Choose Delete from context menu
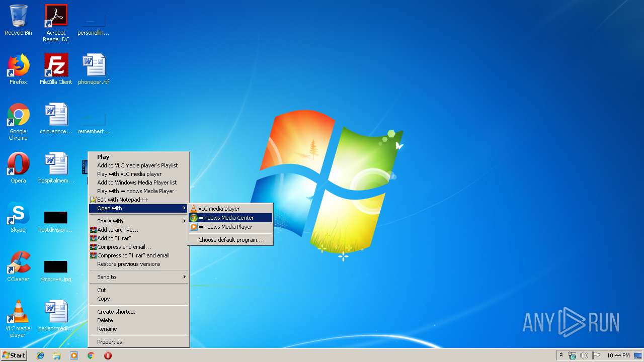The height and width of the screenshot is (362, 644). [x=139, y=320]
